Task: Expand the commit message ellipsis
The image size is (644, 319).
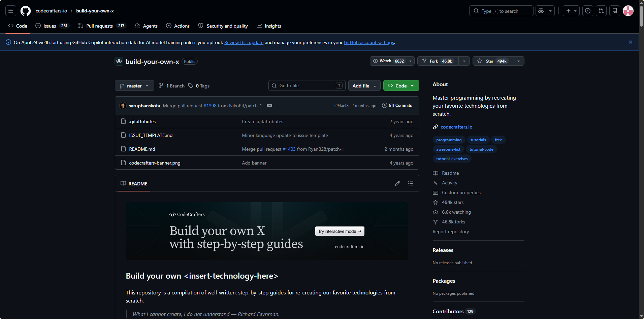Action: 269,105
